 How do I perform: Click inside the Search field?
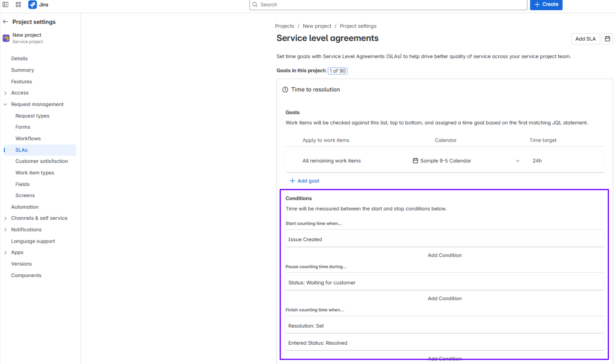(388, 5)
